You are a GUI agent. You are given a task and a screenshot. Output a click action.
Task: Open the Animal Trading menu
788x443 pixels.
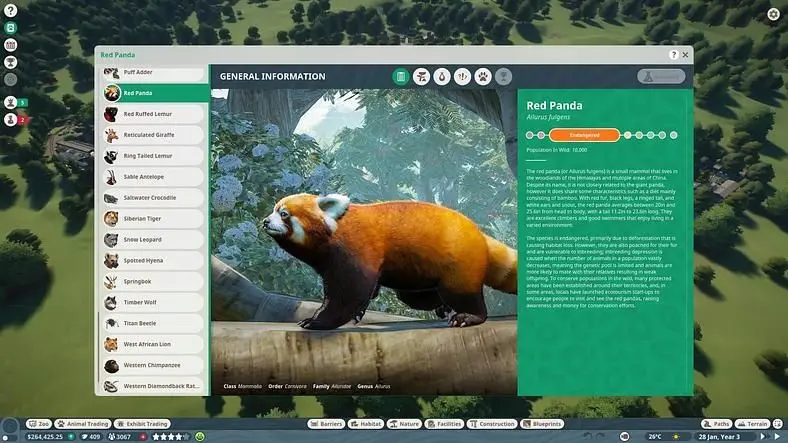click(82, 424)
